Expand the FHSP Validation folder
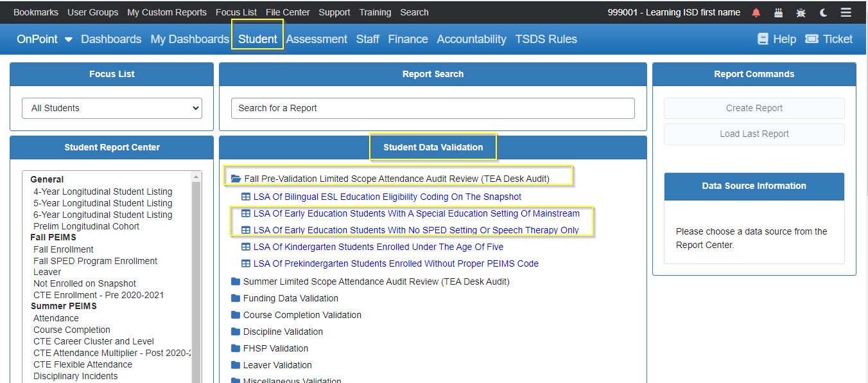The width and height of the screenshot is (868, 383). pyautogui.click(x=270, y=348)
